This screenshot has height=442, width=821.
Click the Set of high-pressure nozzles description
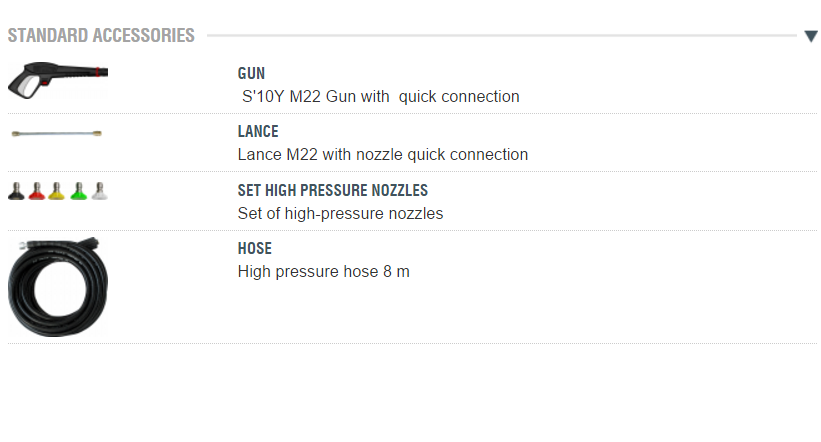pyautogui.click(x=340, y=213)
